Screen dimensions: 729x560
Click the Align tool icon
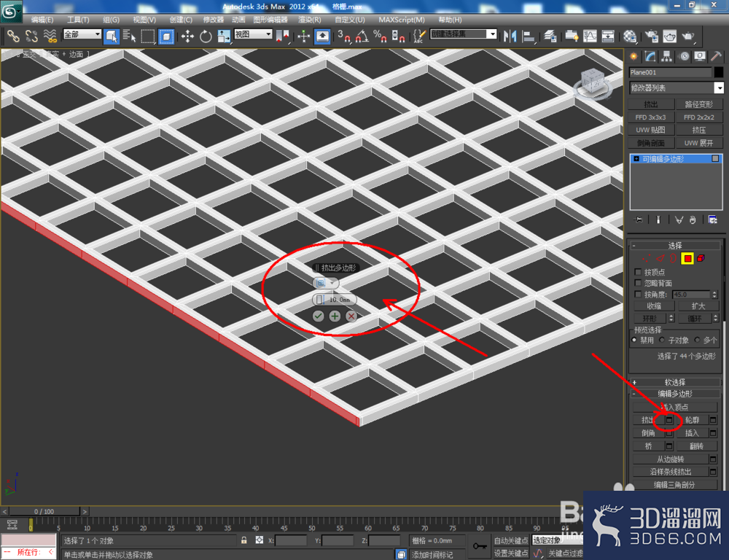[x=529, y=36]
